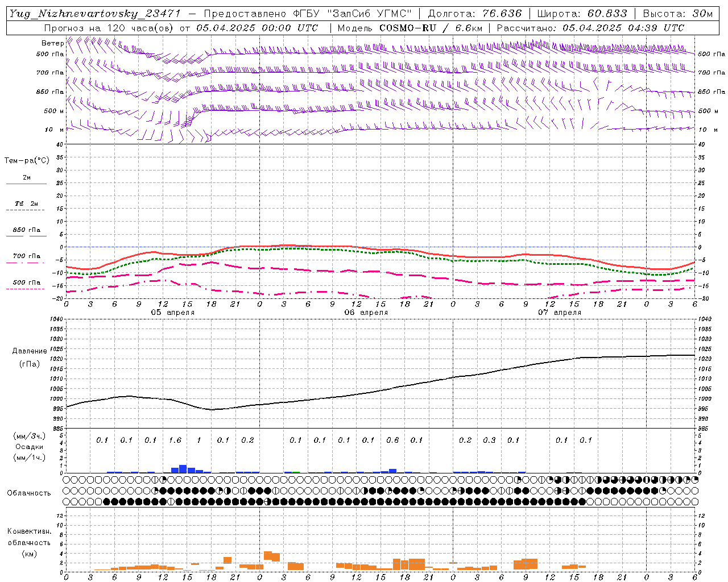Click the Тем-ра(°C) temperature panel label
Image resolution: width=728 pixels, height=582 pixels.
[x=27, y=161]
